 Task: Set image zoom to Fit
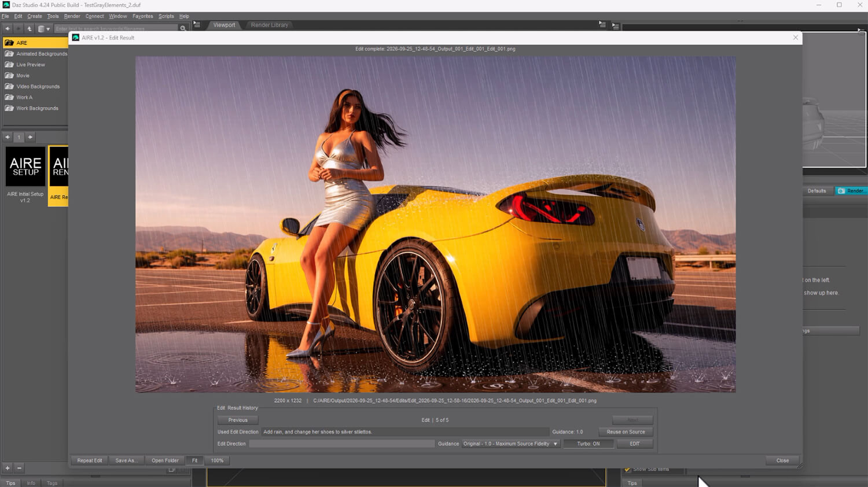tap(194, 460)
